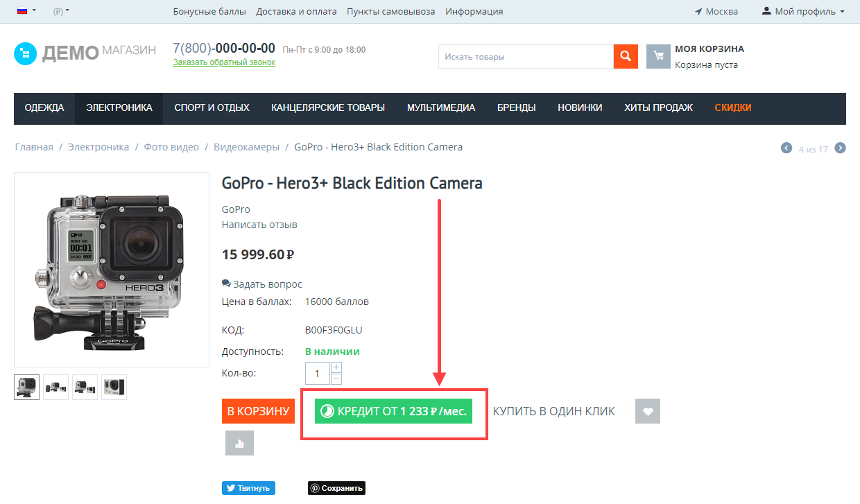
Task: Click the quantity input field
Action: click(x=318, y=374)
